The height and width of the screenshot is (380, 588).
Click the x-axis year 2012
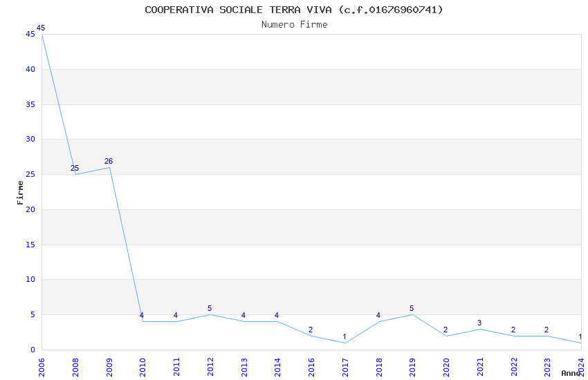tap(210, 367)
